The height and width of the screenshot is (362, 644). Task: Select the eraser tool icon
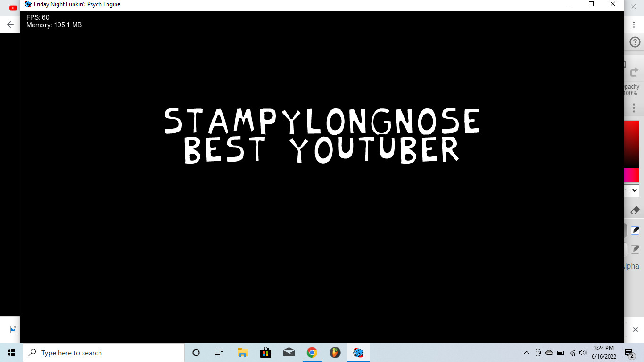[x=635, y=210]
